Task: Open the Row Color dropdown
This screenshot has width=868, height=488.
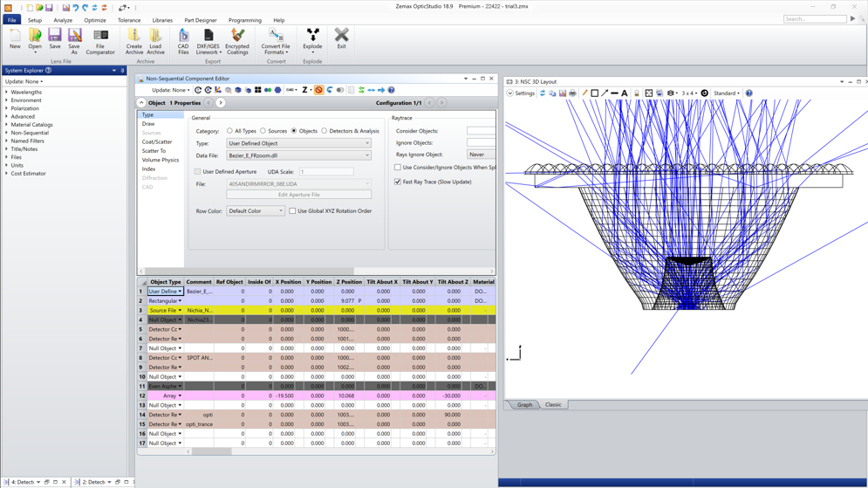Action: point(256,211)
